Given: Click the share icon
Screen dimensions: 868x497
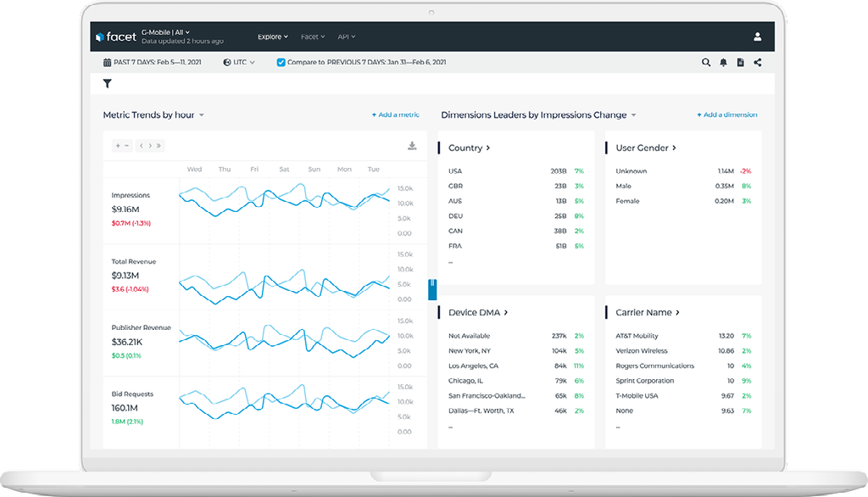Looking at the screenshot, I should click(x=757, y=63).
